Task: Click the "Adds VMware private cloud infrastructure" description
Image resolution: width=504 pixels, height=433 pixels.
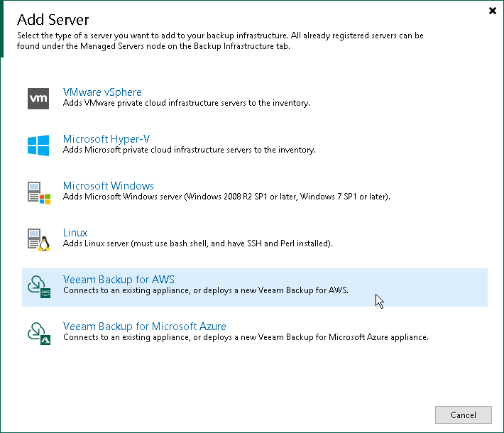Action: [187, 103]
